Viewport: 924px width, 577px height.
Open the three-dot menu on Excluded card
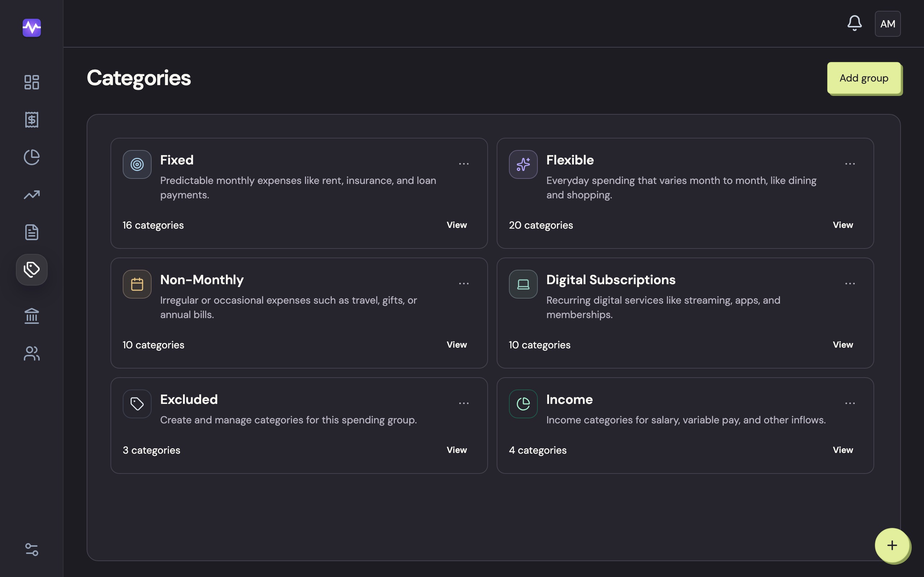[463, 404]
